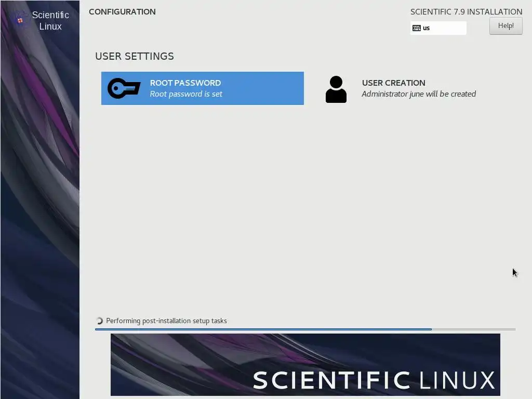
Task: Click the progress spinner icon
Action: point(99,321)
